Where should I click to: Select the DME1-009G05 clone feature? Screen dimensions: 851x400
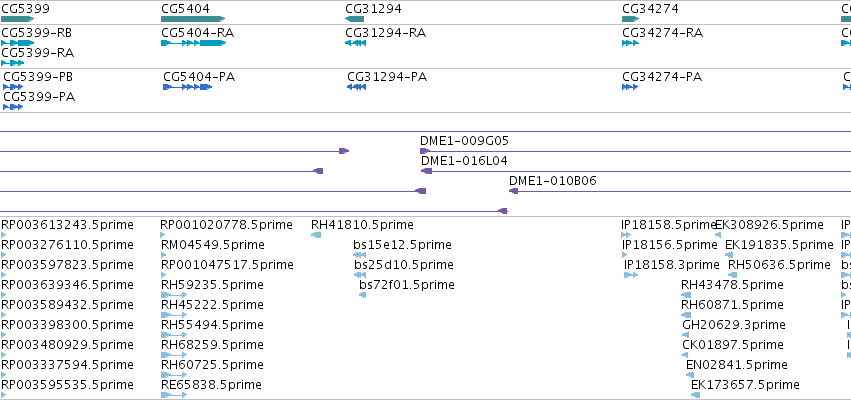click(636, 151)
